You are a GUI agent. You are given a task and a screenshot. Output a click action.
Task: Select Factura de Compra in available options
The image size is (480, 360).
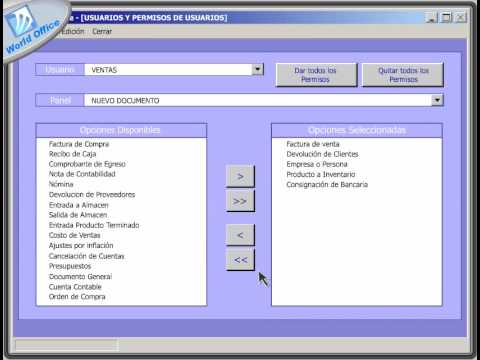(79, 144)
